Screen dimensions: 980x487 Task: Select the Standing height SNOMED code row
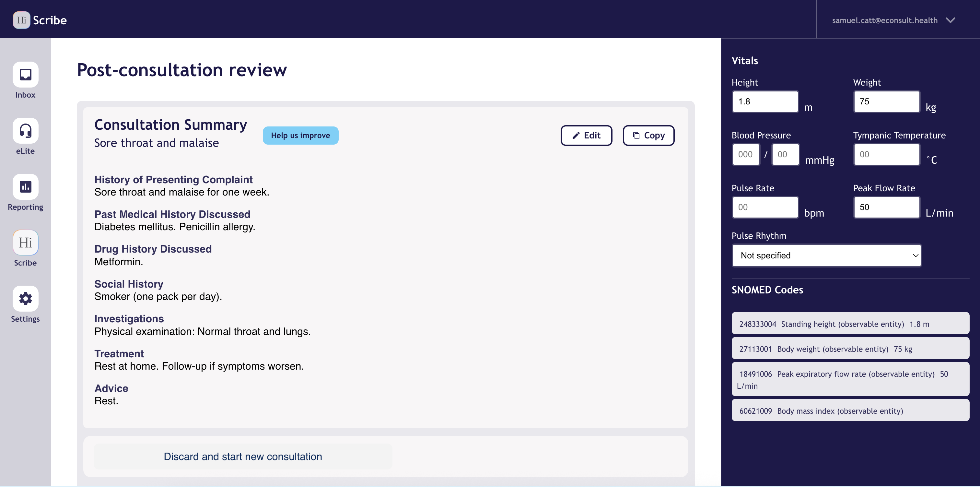click(850, 324)
